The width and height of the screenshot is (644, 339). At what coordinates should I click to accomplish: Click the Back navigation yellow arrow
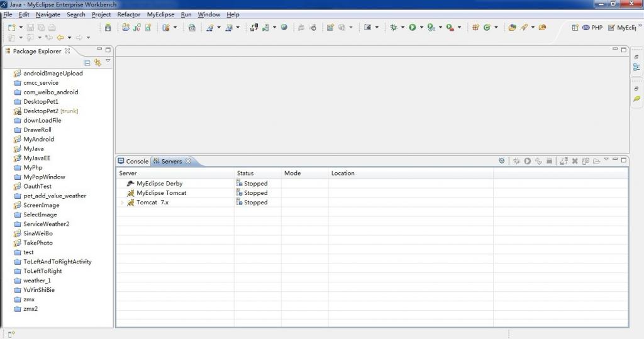tap(60, 37)
